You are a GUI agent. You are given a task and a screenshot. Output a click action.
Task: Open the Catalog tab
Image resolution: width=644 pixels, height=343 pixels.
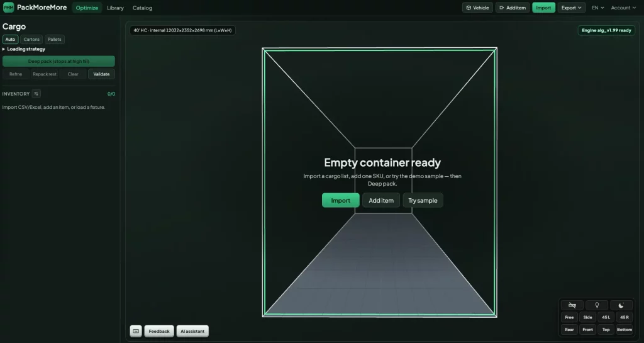pos(142,8)
